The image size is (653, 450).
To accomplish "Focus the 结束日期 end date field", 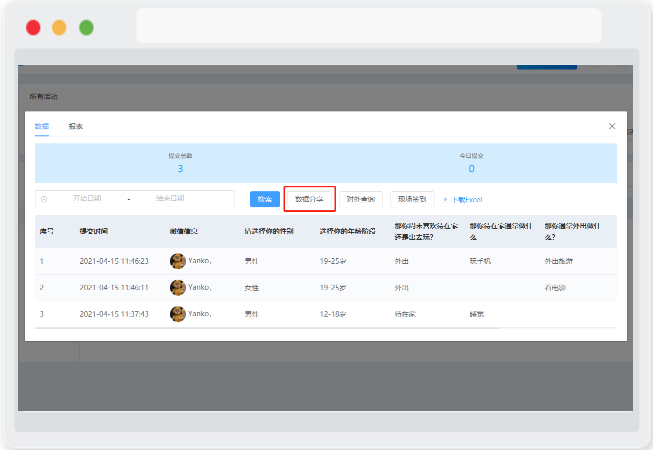I will point(170,199).
